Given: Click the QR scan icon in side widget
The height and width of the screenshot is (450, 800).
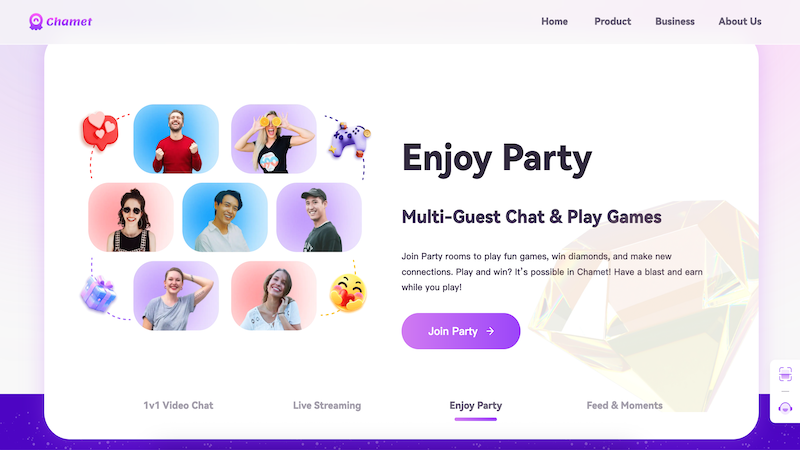Looking at the screenshot, I should 785,374.
